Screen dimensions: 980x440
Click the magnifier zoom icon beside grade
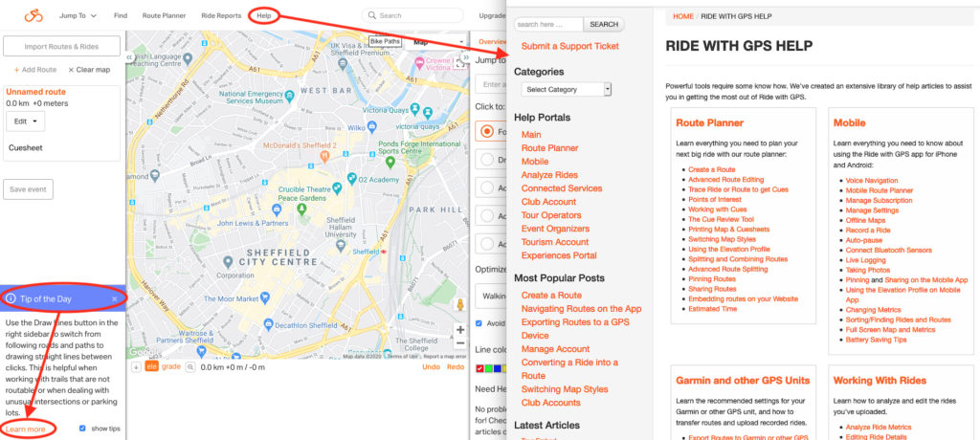(x=190, y=367)
